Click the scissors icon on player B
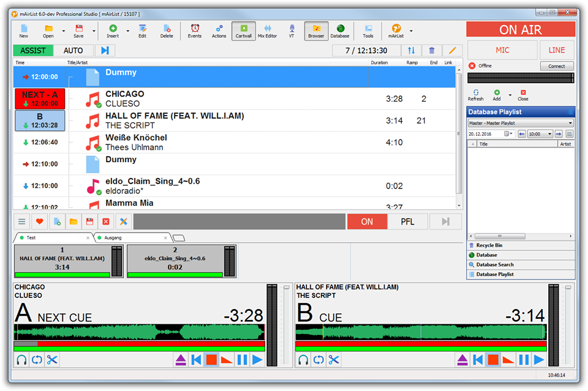The height and width of the screenshot is (391, 588). [334, 360]
